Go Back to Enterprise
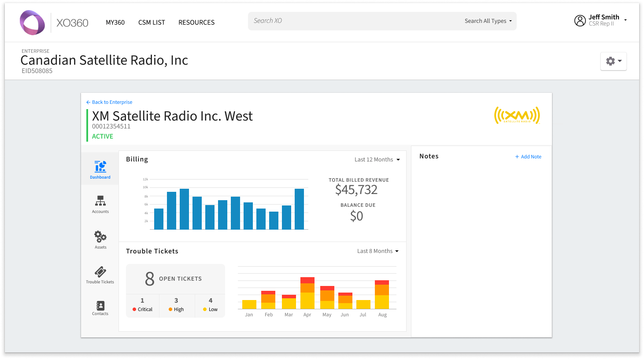 click(109, 102)
